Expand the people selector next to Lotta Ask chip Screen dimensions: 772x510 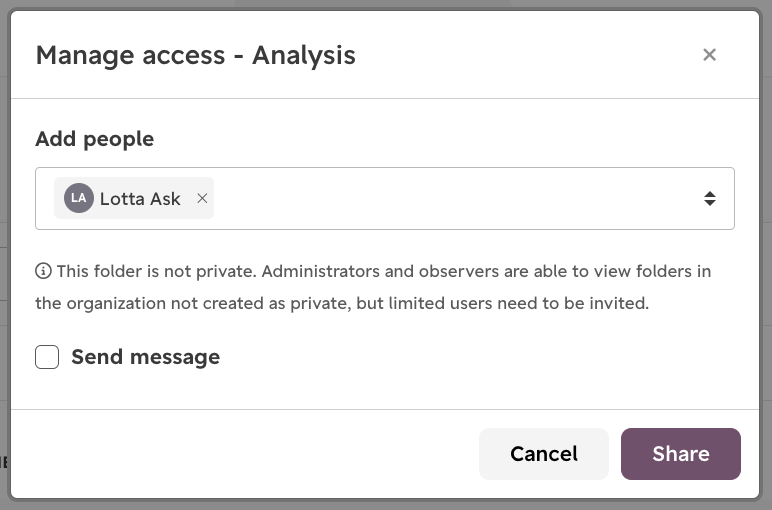(x=709, y=198)
